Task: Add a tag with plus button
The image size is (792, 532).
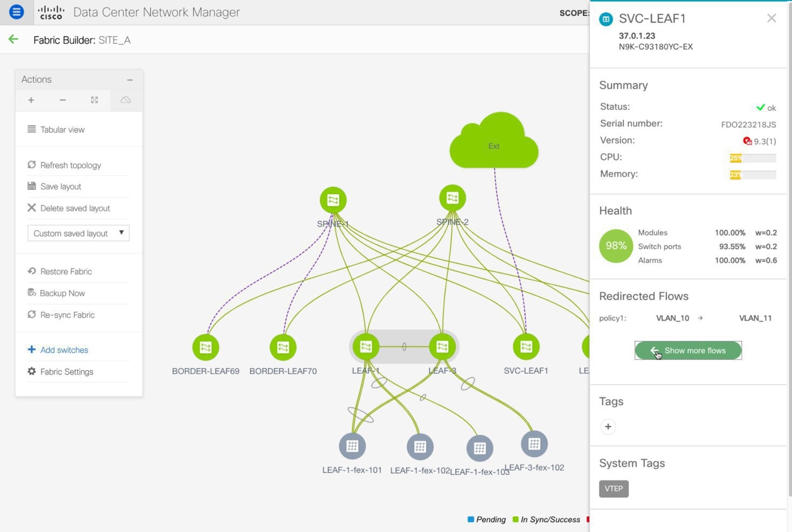Action: 608,427
